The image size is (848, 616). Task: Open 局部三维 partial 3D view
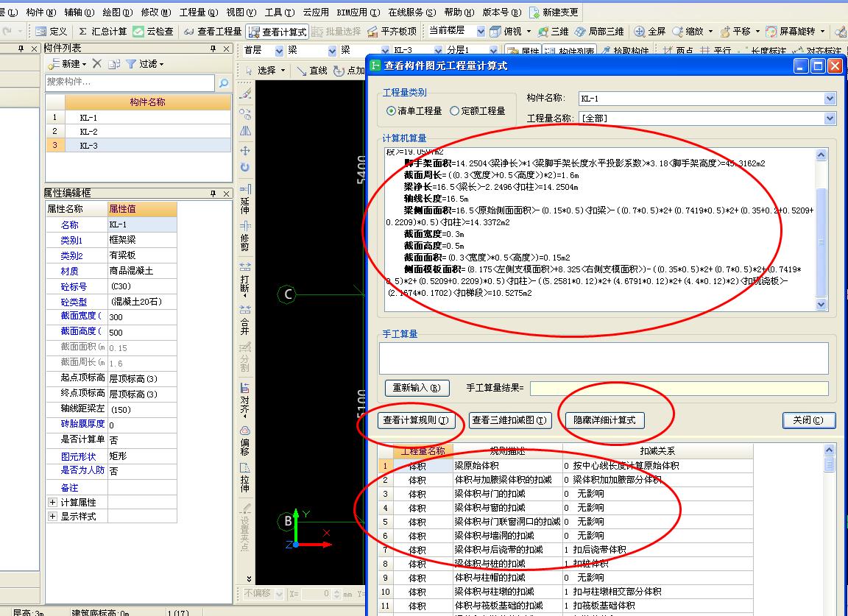[x=599, y=32]
